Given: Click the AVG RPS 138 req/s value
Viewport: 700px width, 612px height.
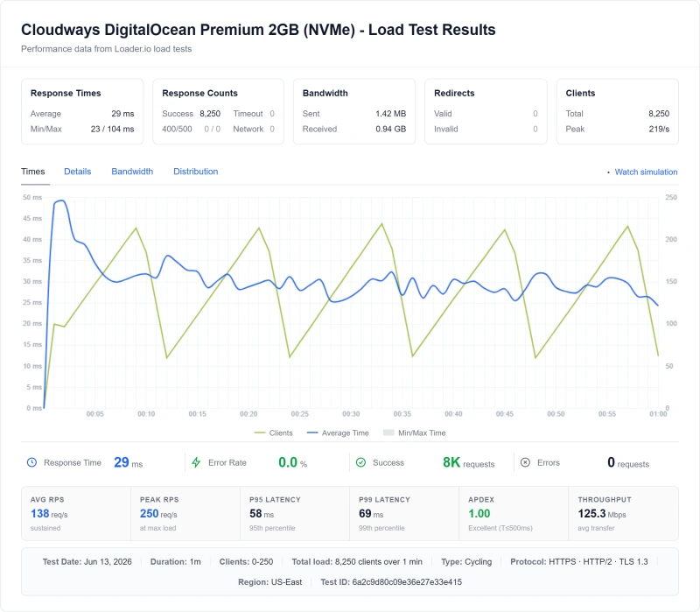Looking at the screenshot, I should coord(49,514).
